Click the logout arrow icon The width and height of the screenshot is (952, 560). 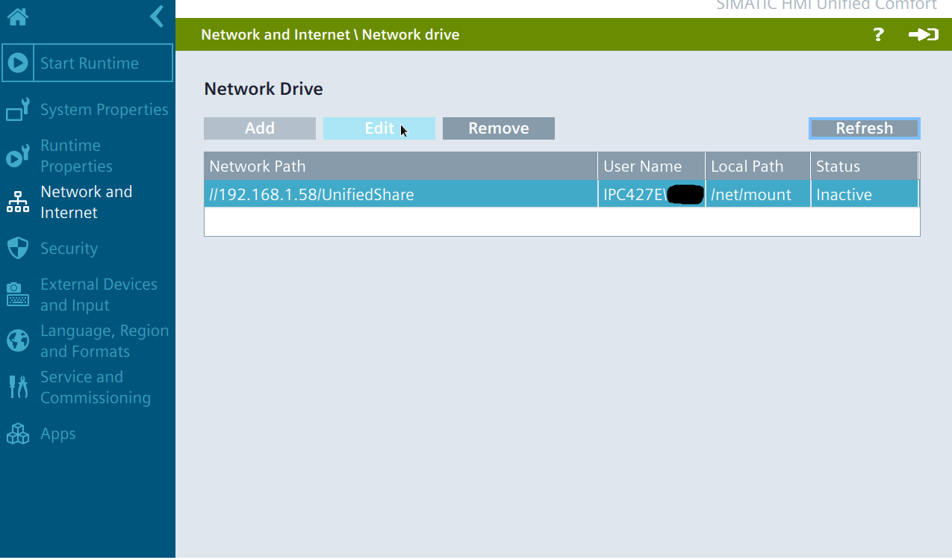coord(923,34)
